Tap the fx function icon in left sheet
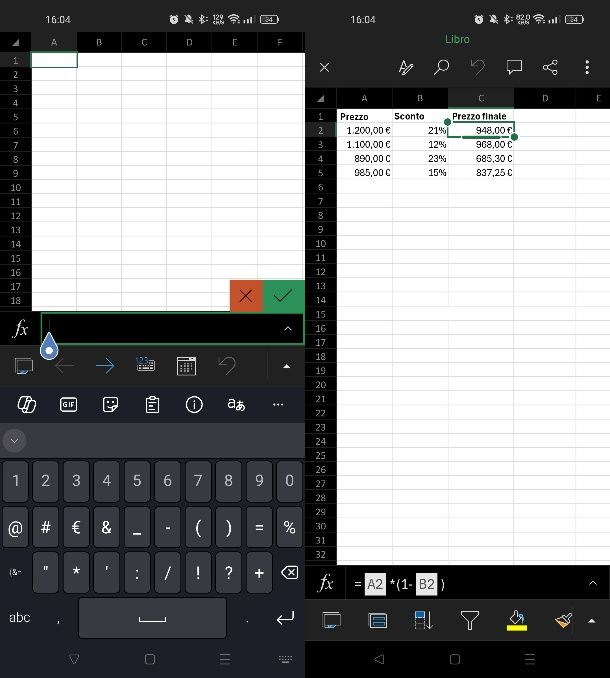Viewport: 610px width, 678px height. (x=20, y=329)
